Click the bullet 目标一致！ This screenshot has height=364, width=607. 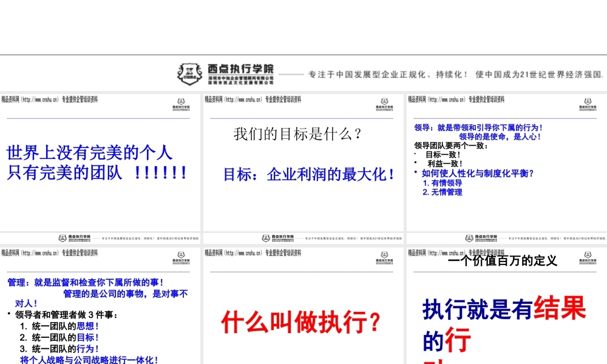point(443,154)
